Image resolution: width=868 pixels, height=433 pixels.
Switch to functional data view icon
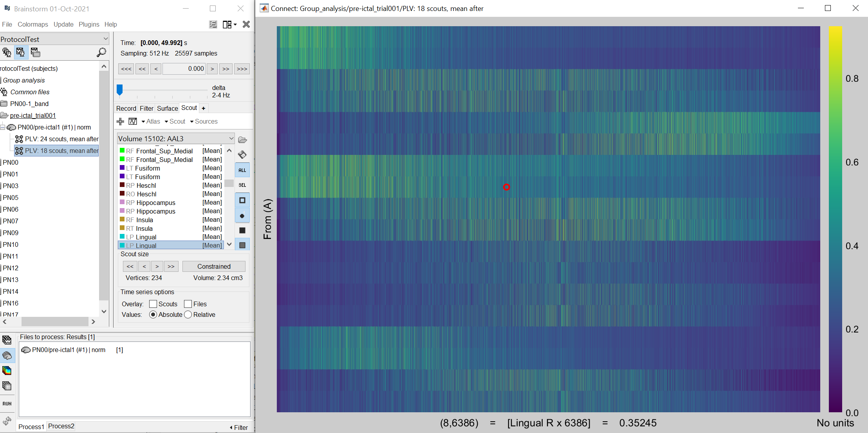21,52
